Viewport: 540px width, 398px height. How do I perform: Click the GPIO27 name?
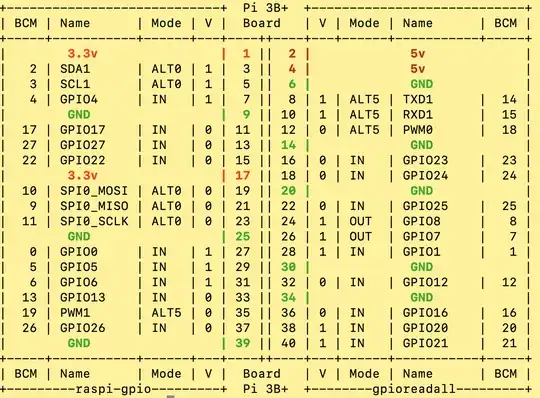pos(82,145)
